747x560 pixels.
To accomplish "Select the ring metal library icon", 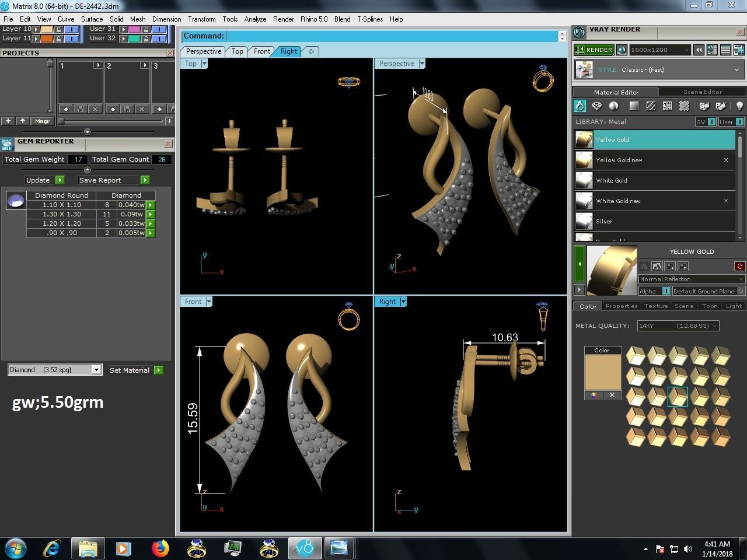I will [x=580, y=106].
